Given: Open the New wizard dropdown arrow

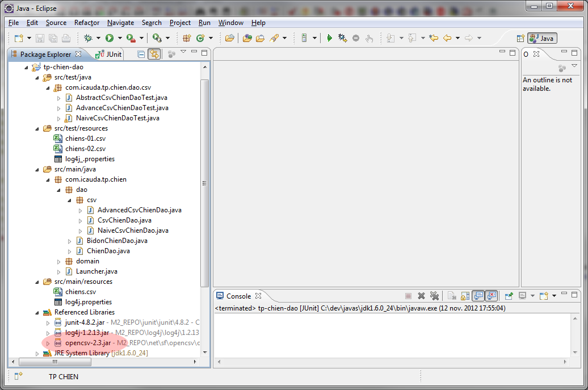Looking at the screenshot, I should (28, 38).
